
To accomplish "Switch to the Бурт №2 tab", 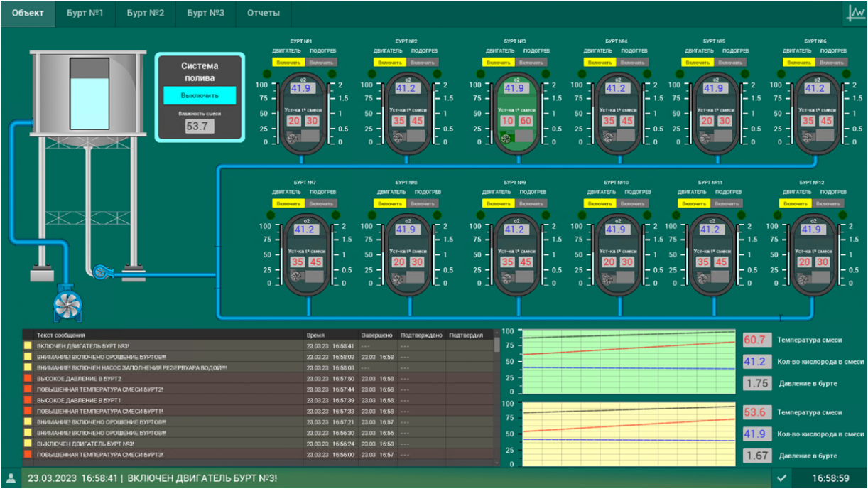I will pyautogui.click(x=146, y=13).
